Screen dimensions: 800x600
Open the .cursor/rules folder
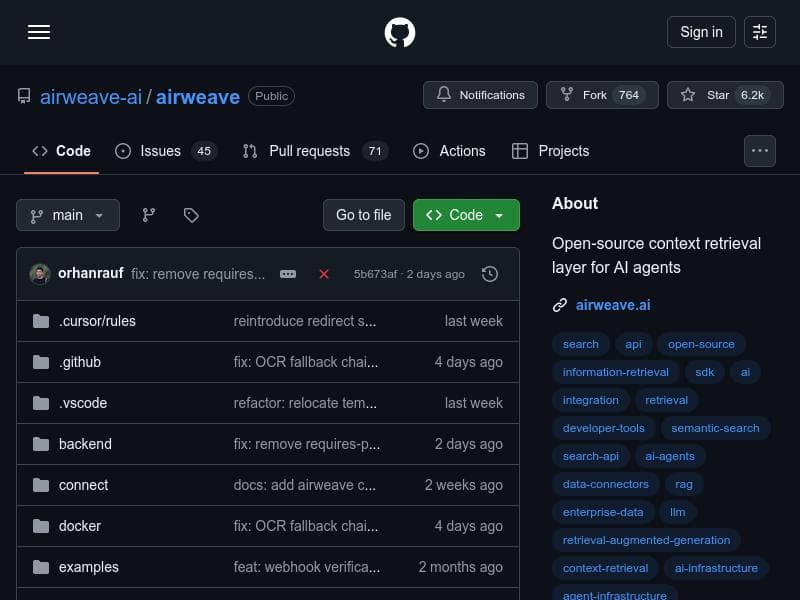97,321
